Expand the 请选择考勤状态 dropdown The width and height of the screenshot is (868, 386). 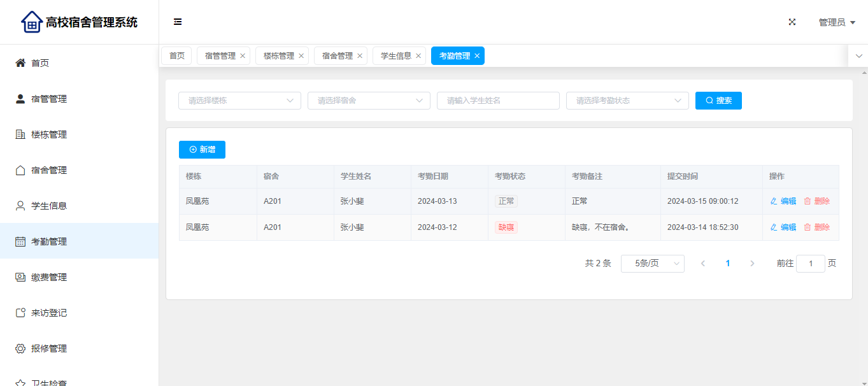[x=627, y=101]
